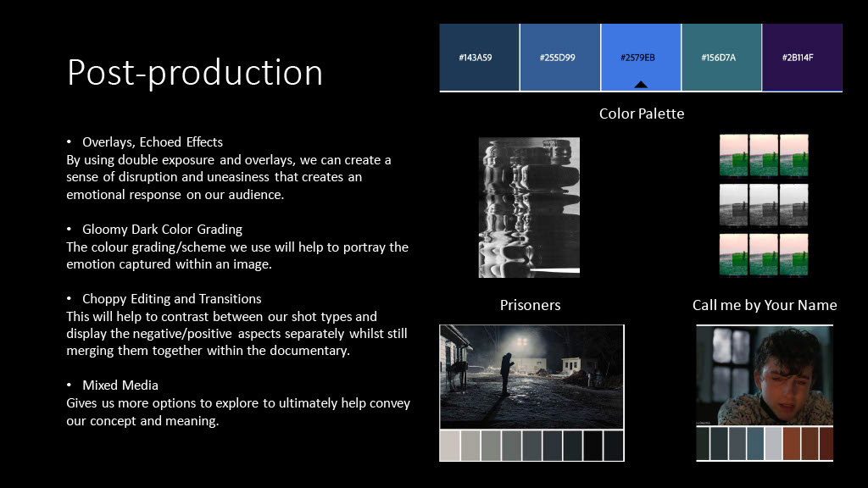Select the #156D7A color swatch

722,57
